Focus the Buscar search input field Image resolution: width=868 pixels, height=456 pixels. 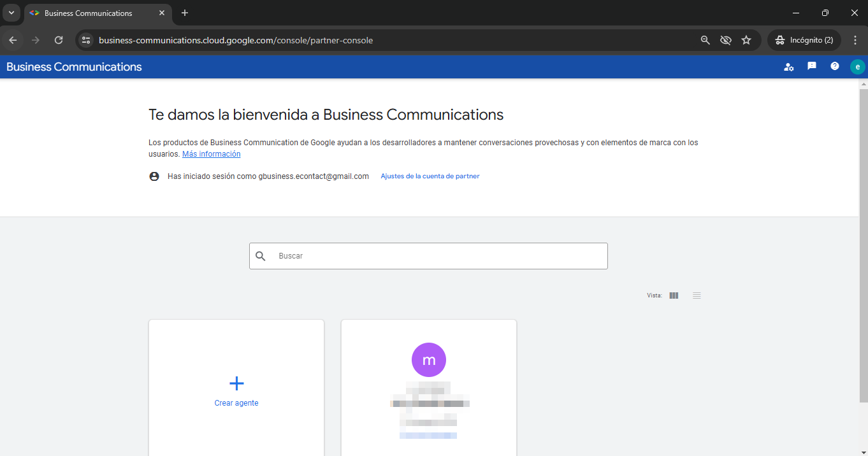428,256
